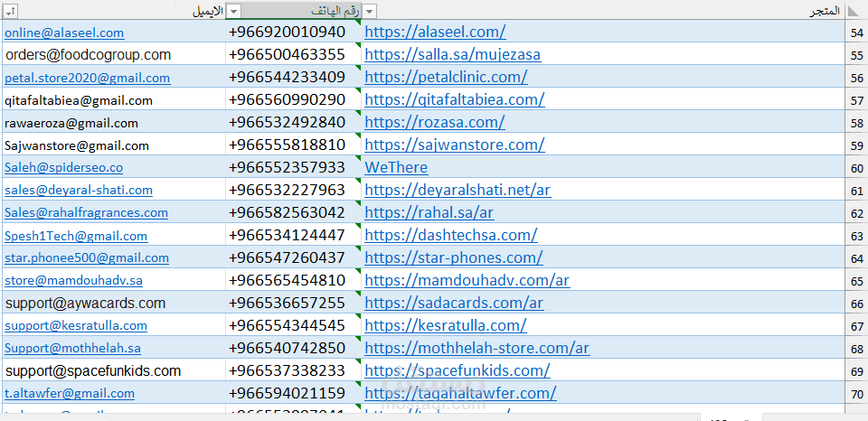
Task: Follow the https://sajwanstore.com/ store link
Action: (x=455, y=145)
